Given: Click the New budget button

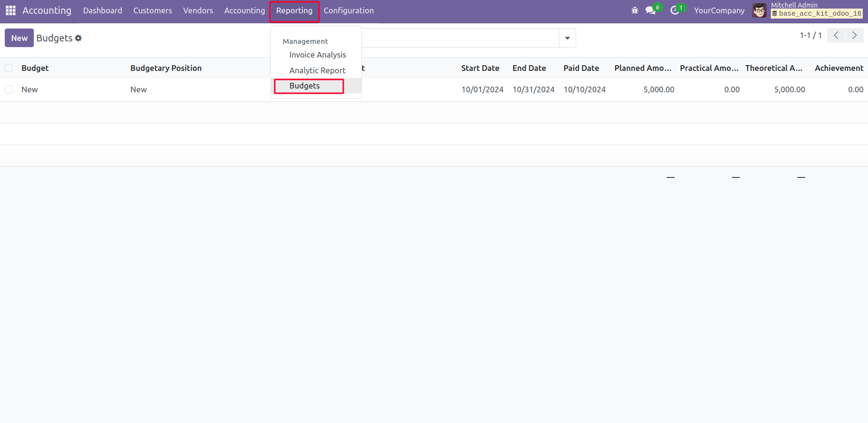Looking at the screenshot, I should click(x=19, y=38).
